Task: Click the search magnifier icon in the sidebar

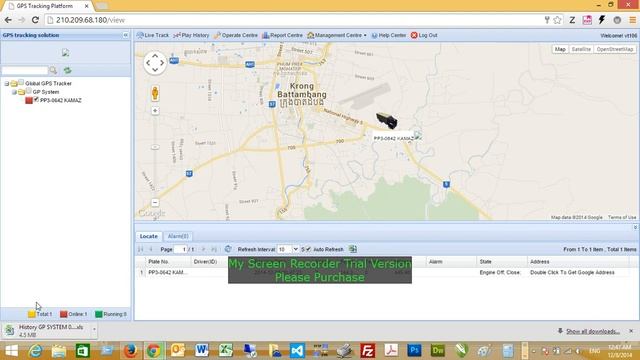Action: pos(53,70)
